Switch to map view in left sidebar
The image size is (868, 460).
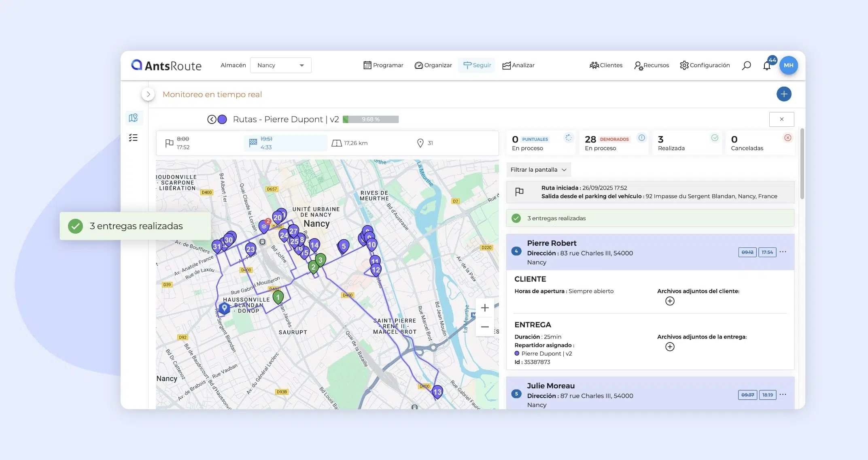[x=133, y=118]
